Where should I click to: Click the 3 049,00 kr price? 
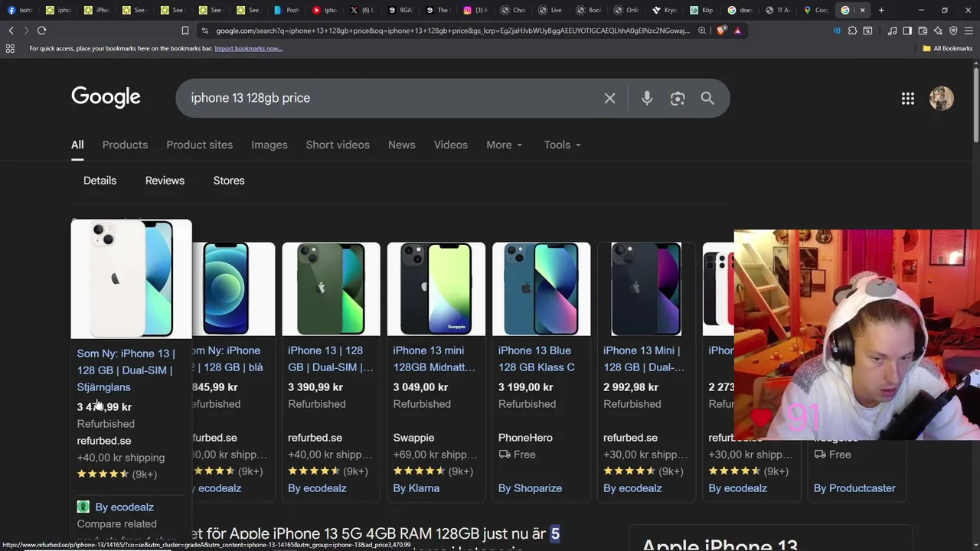coord(420,387)
